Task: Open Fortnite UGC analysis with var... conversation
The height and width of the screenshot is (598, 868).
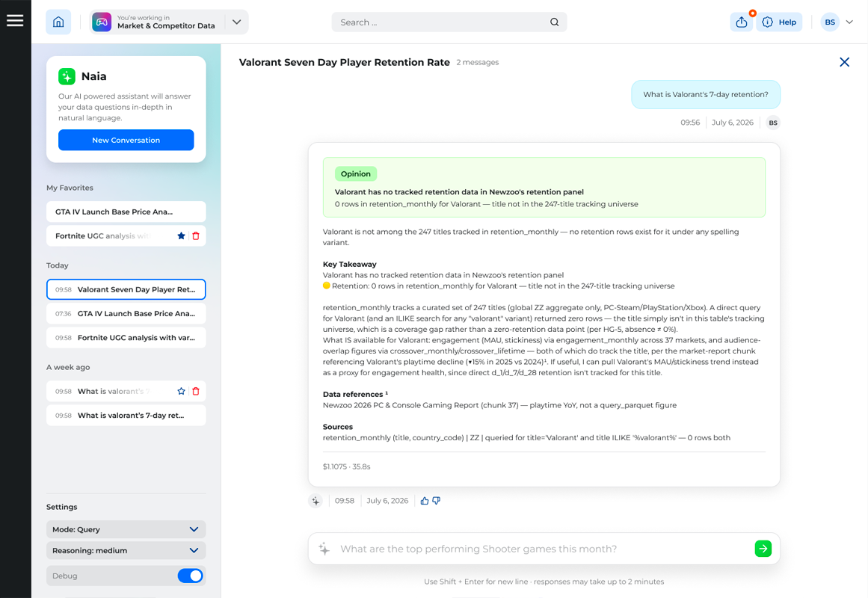Action: tap(126, 338)
